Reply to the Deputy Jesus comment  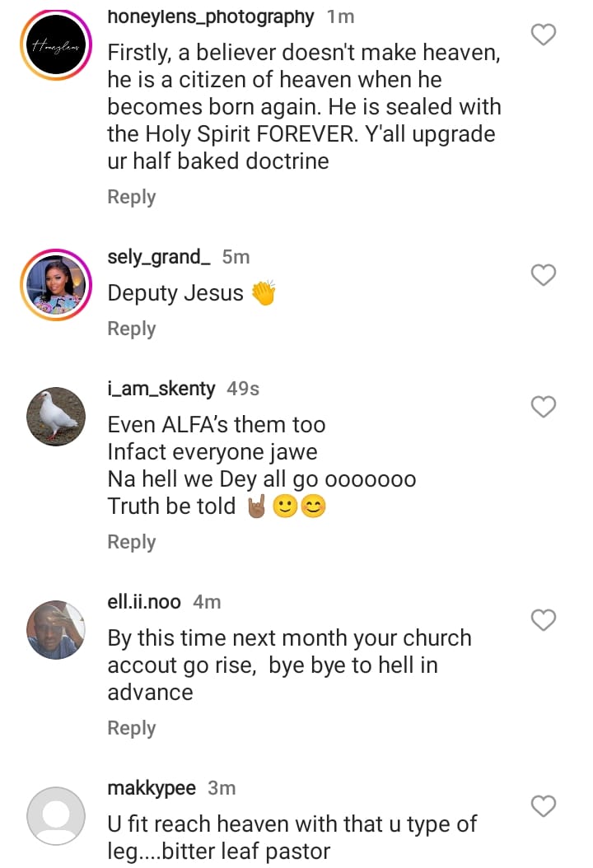coord(132,329)
